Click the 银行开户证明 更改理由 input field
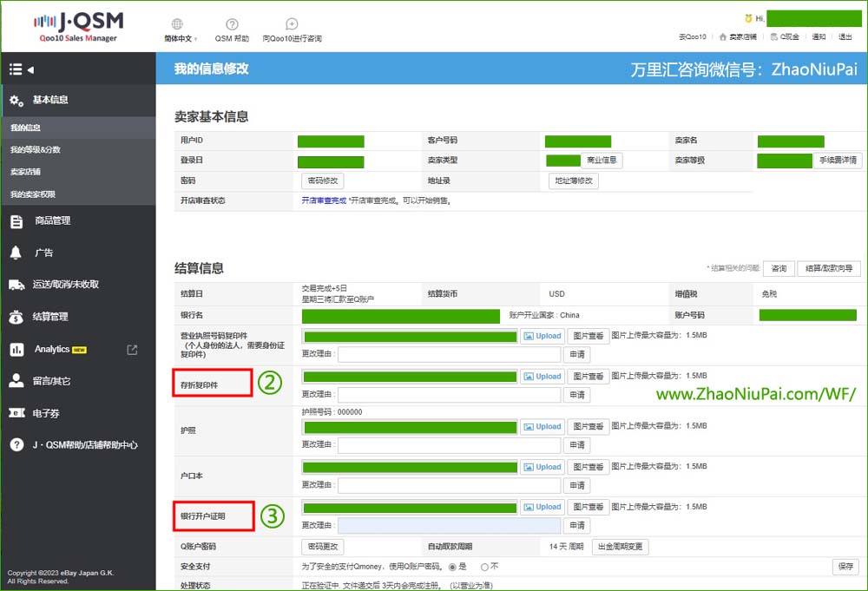This screenshot has width=868, height=591. click(x=449, y=525)
